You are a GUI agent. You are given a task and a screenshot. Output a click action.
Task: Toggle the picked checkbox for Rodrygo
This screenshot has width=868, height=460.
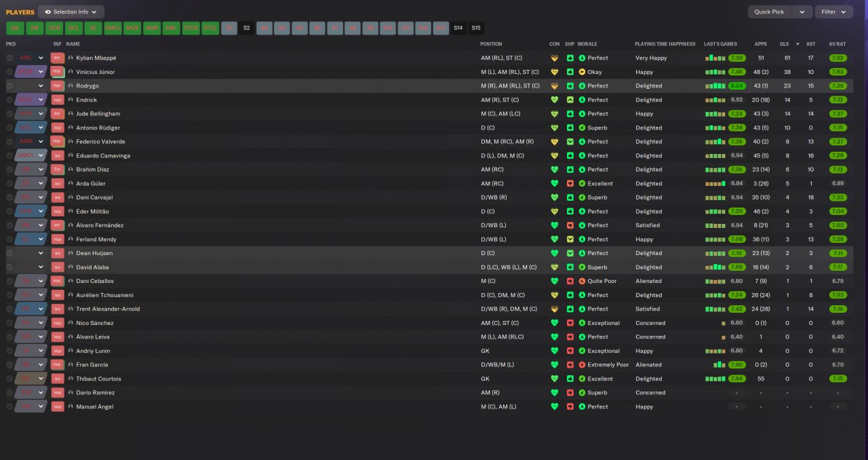(9, 86)
